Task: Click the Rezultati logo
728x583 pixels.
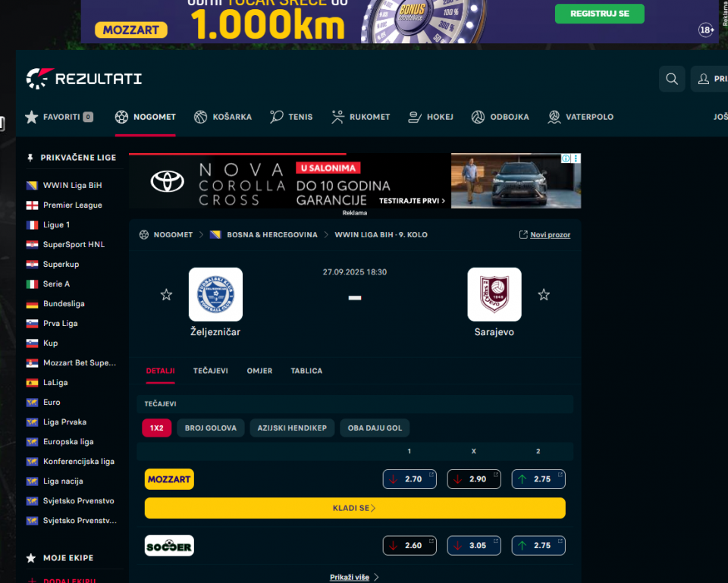Action: (x=84, y=78)
